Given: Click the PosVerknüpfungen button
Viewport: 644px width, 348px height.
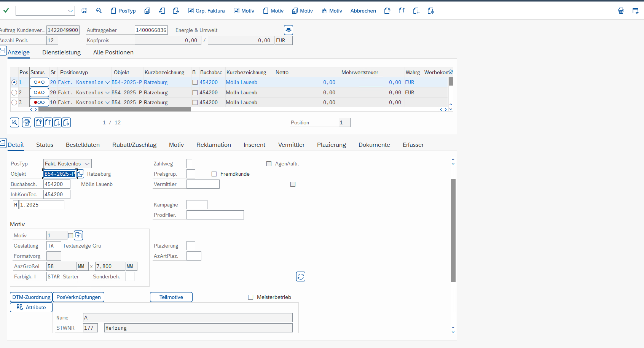Looking at the screenshot, I should [78, 297].
